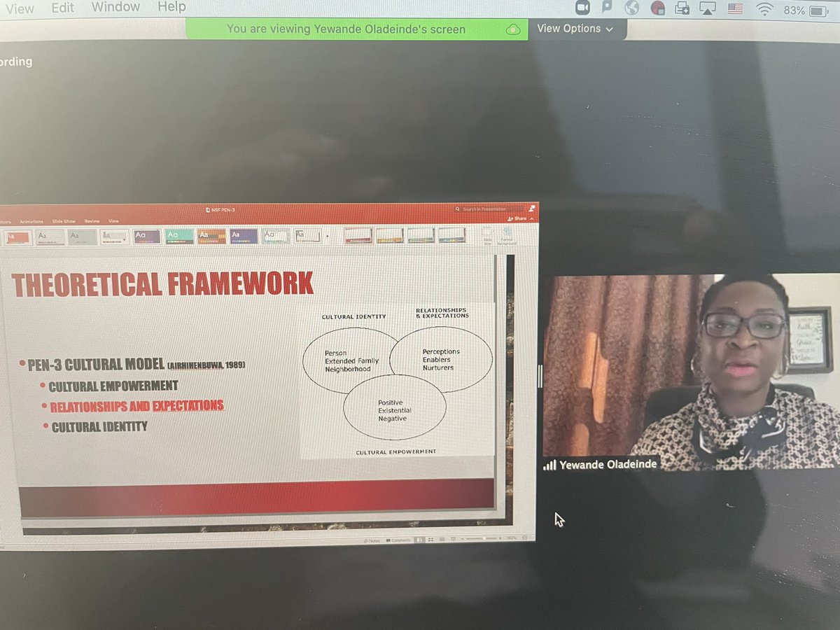Choose the third theme variant thumbnail
Image resolution: width=840 pixels, height=630 pixels.
tap(421, 235)
